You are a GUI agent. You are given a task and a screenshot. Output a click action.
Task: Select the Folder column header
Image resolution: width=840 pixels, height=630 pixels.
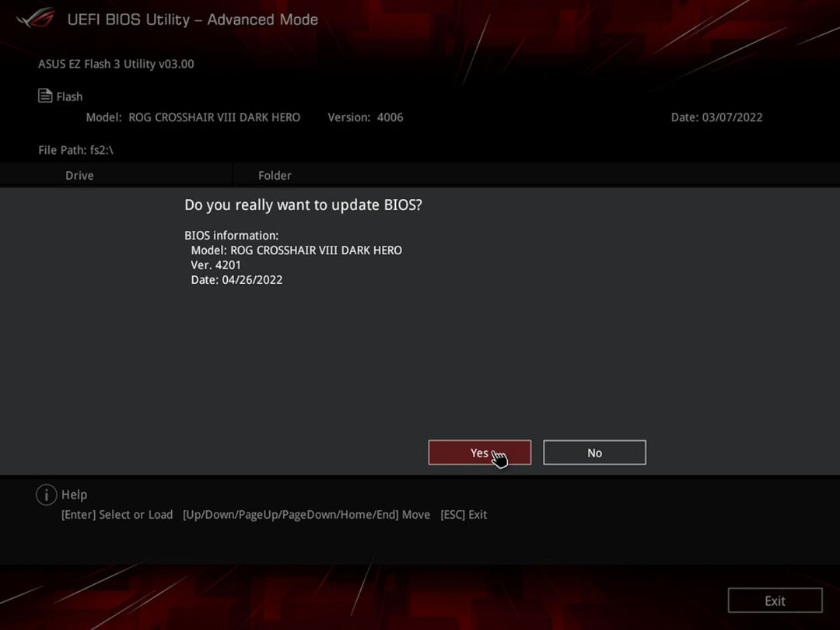pyautogui.click(x=275, y=175)
